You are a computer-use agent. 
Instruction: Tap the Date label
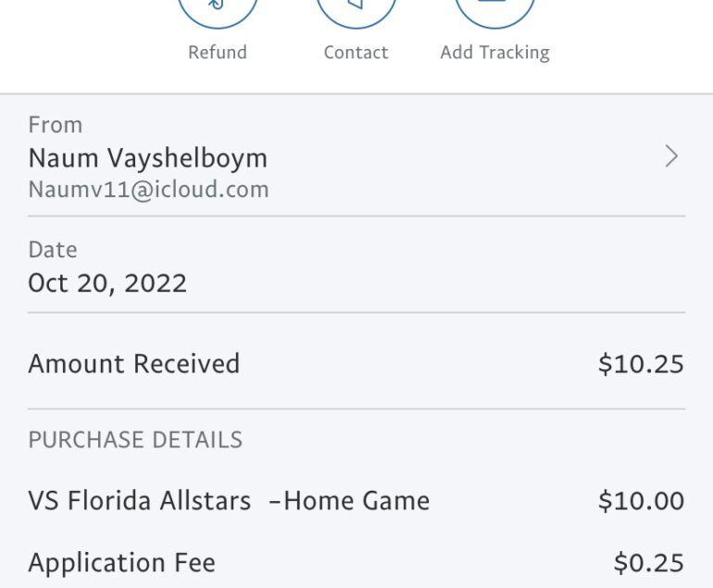pos(53,250)
